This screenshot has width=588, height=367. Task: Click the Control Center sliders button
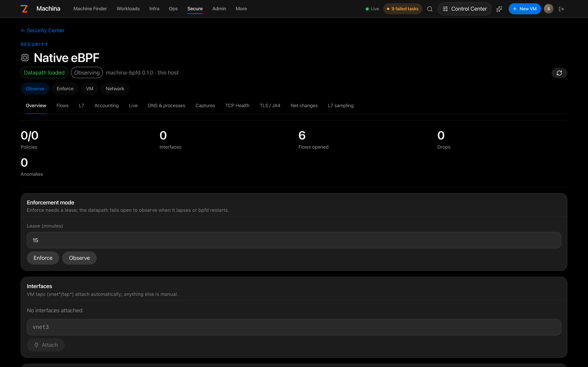[465, 9]
